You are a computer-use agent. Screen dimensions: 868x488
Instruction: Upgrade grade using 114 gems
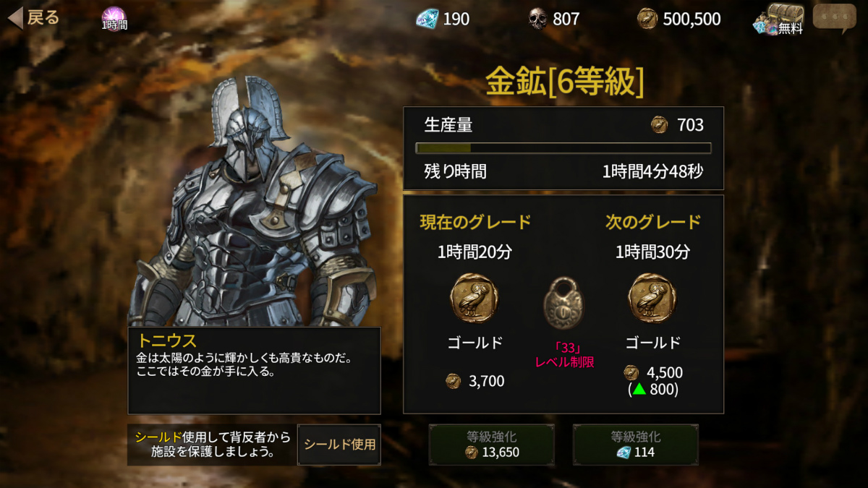[636, 445]
